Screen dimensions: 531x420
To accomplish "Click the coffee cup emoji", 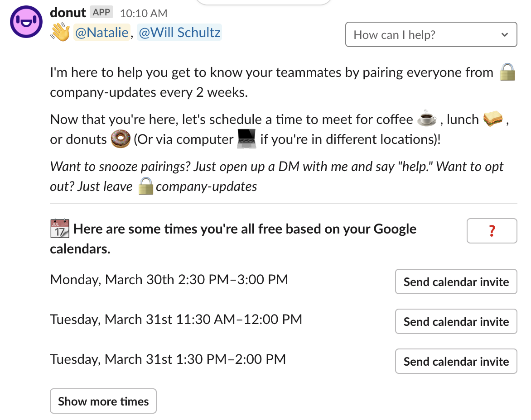I will [x=427, y=119].
